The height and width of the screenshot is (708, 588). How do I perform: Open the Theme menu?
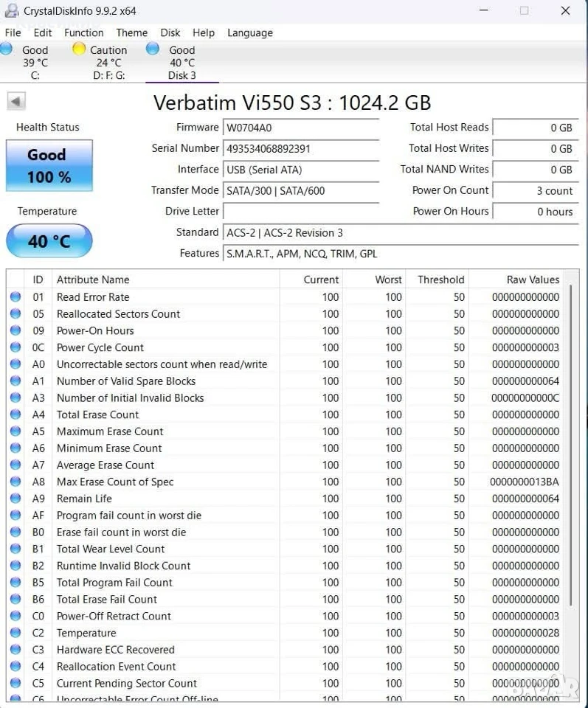(131, 32)
